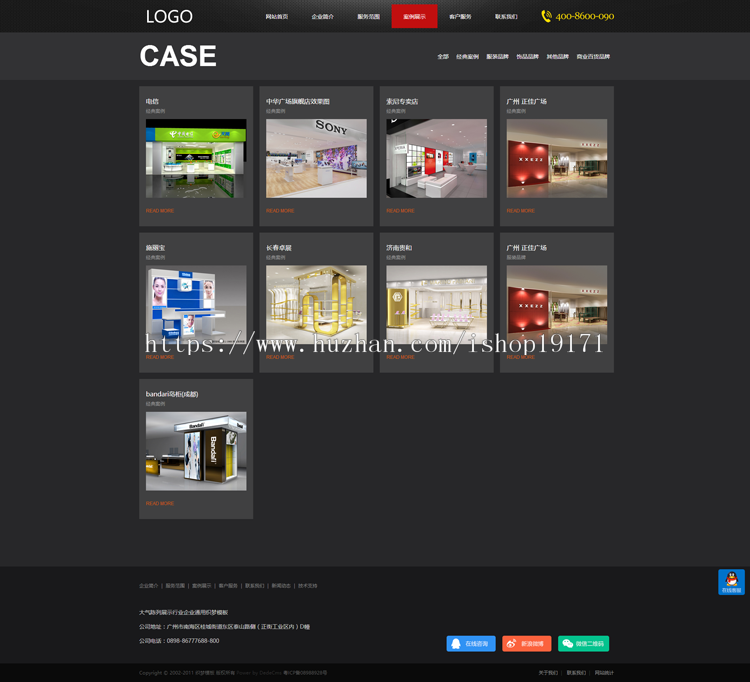This screenshot has width=750, height=682.
Task: Open the 长春卓展 golden display thumbnail
Action: click(x=316, y=304)
